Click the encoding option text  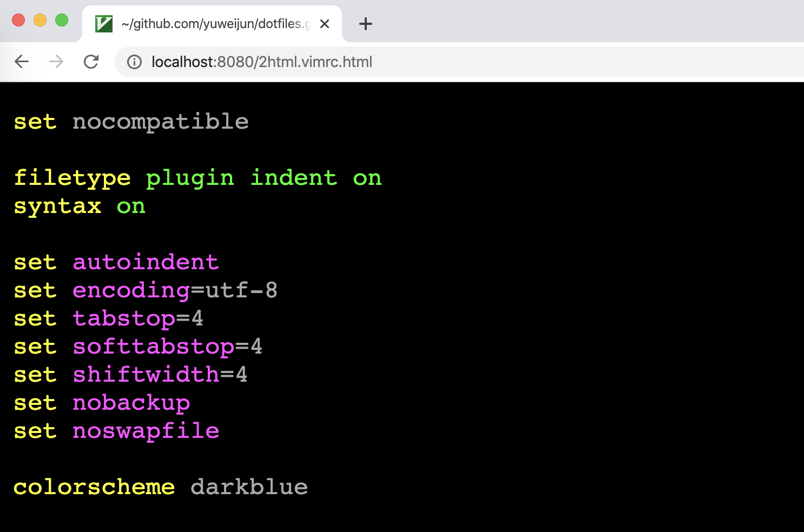click(x=131, y=291)
